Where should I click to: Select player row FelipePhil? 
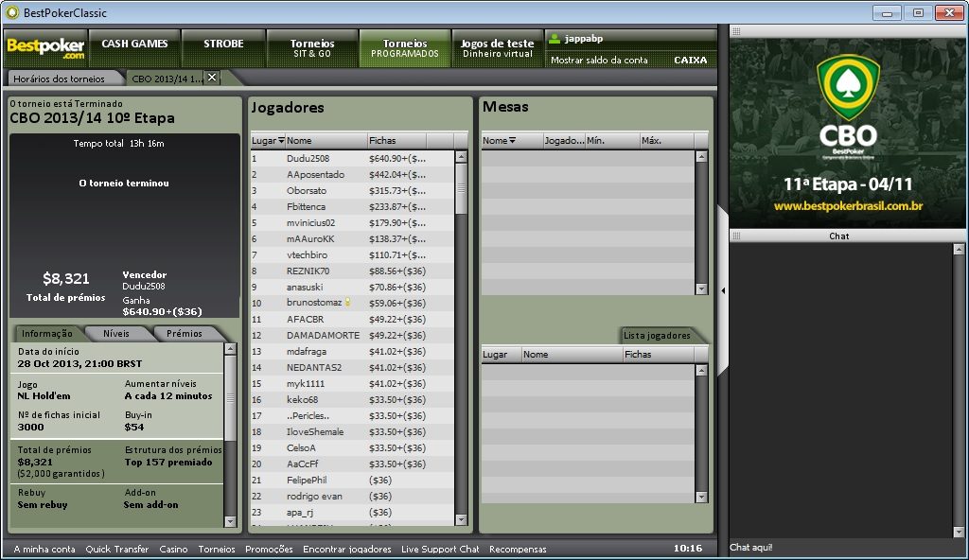tap(352, 480)
